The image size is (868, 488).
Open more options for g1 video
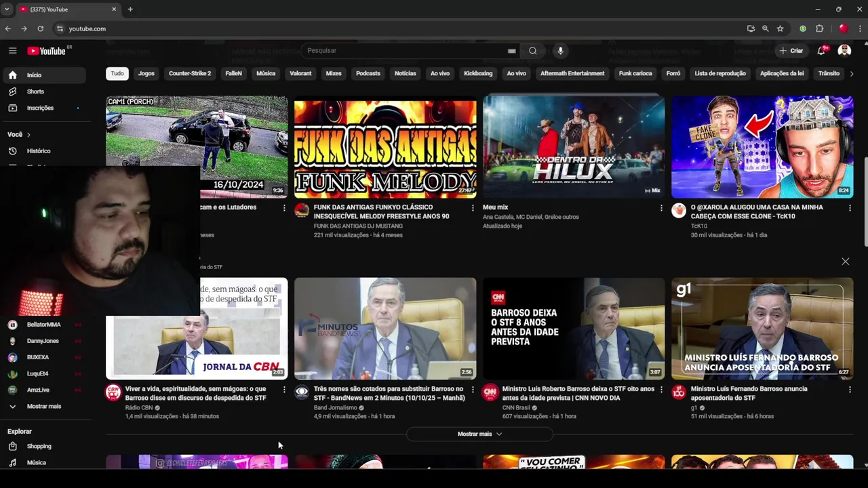(x=850, y=390)
